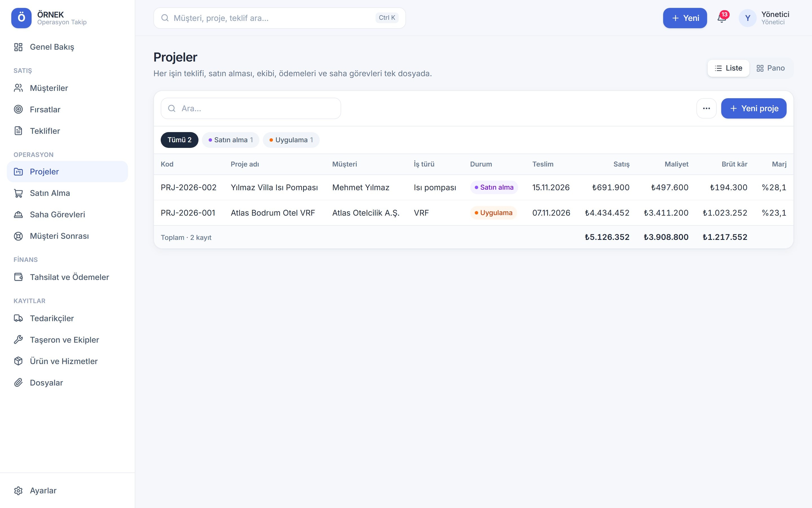Open the Genel Bakış dashboard icon
Image resolution: width=812 pixels, height=508 pixels.
tap(18, 47)
